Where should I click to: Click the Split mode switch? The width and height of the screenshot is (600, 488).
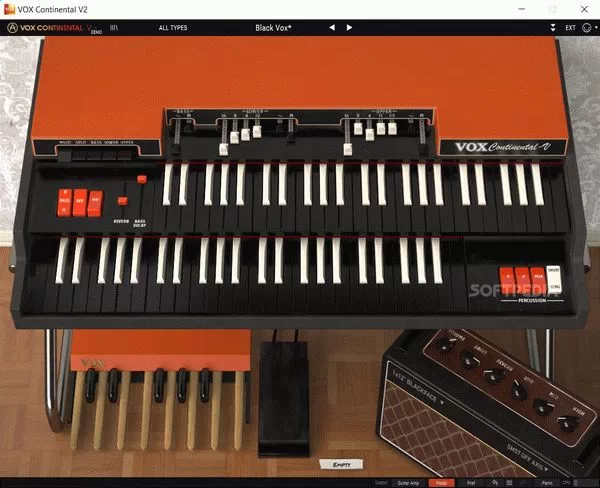pos(80,154)
